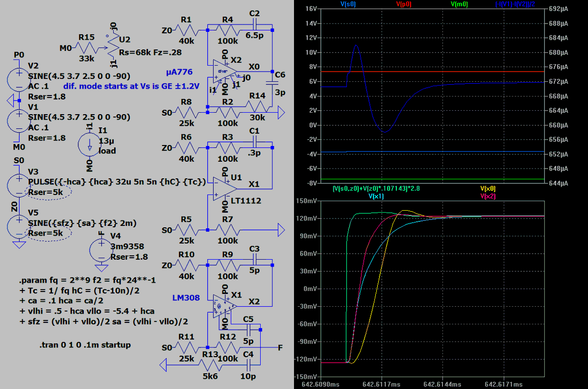Select the V(x2) trace label
Viewport: 588px width, 389px height.
[488, 196]
